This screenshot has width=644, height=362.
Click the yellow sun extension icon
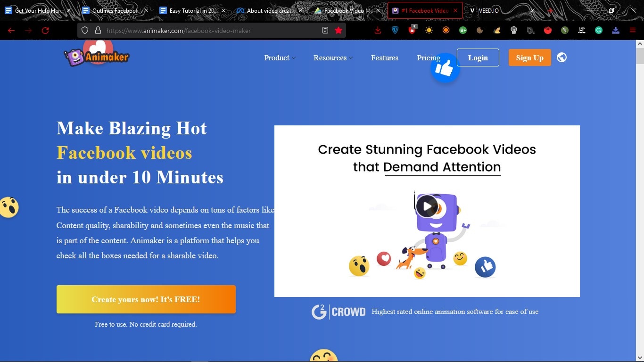[429, 31]
